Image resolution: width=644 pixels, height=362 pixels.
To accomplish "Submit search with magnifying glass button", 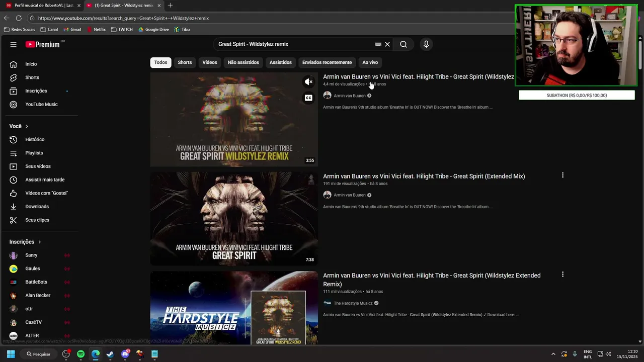I will click(404, 44).
